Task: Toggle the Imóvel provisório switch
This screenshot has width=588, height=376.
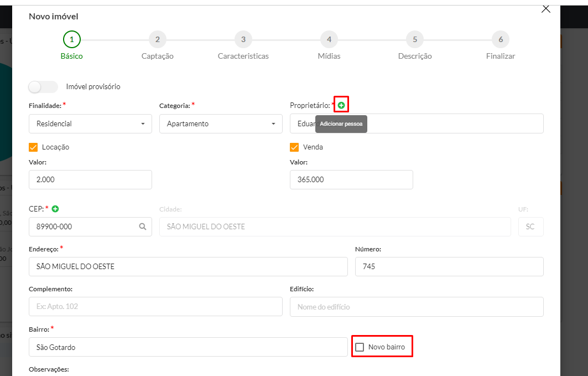Action: tap(43, 87)
